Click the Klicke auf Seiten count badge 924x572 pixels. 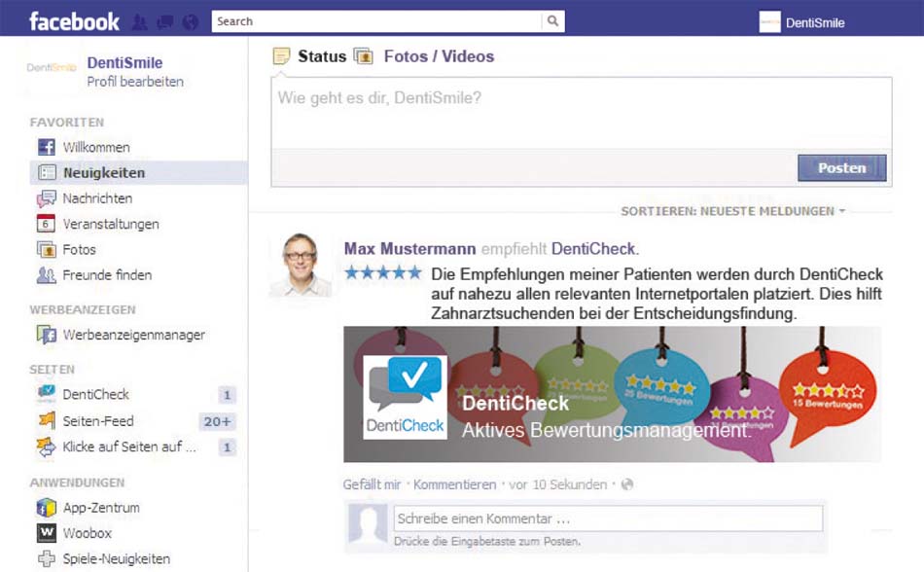point(227,447)
